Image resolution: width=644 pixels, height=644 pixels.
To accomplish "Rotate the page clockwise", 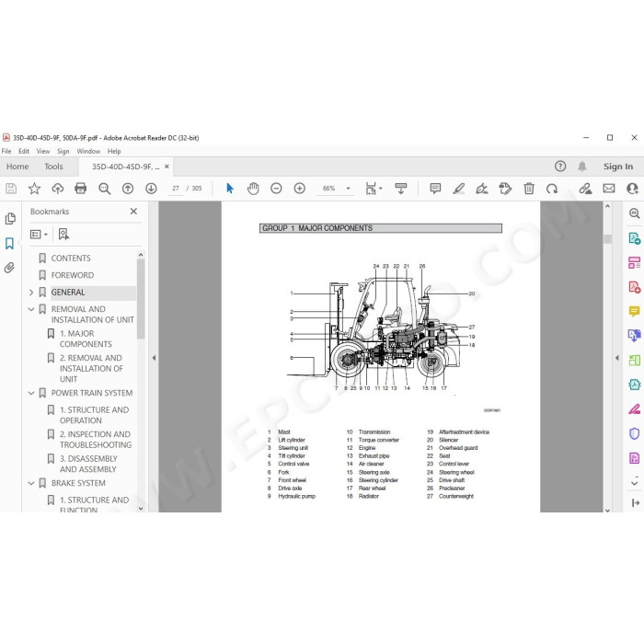I will [552, 189].
